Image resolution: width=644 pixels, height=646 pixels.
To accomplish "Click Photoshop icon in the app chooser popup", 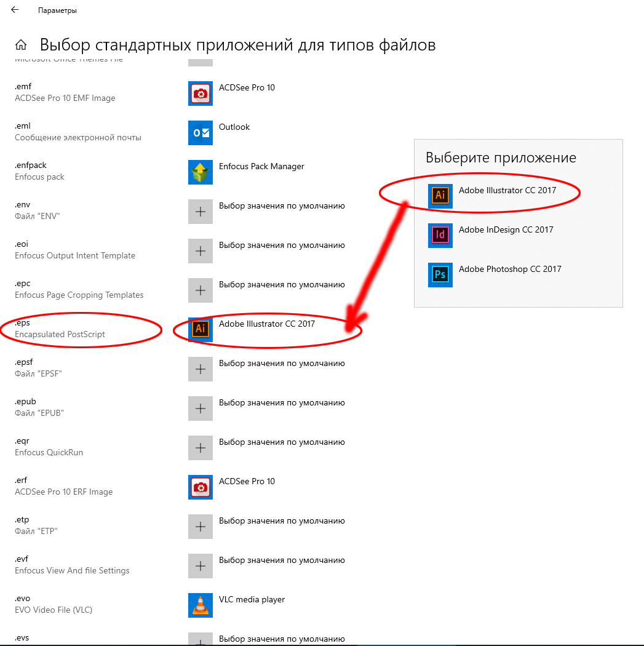I will pyautogui.click(x=440, y=275).
